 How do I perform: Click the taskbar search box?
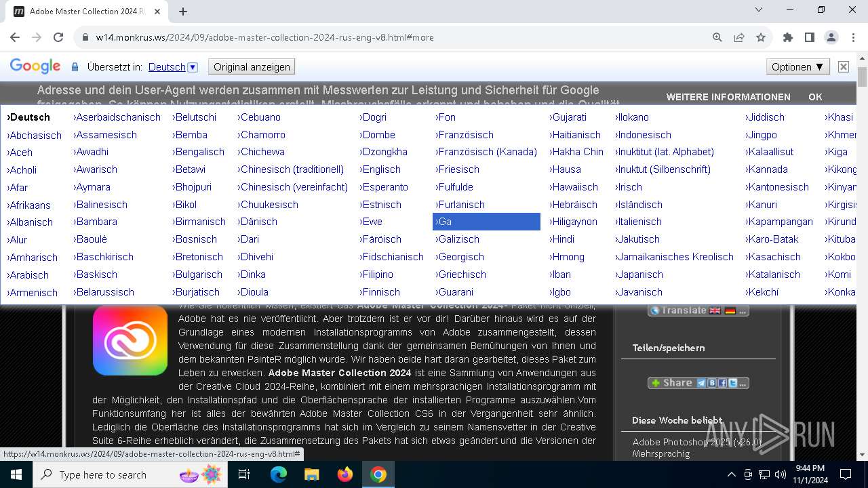click(131, 474)
